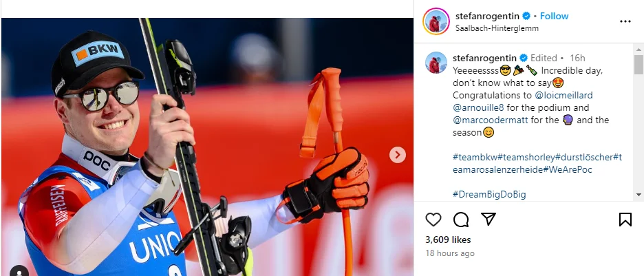644x276 pixels.
Task: Open the @marcoodermatt profile mention
Action: [491, 120]
